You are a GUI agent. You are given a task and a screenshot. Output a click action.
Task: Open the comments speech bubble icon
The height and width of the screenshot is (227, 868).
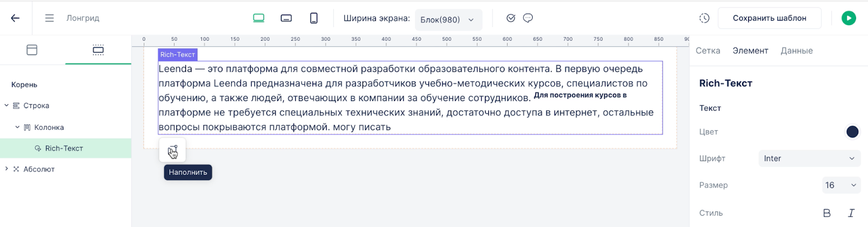point(528,18)
